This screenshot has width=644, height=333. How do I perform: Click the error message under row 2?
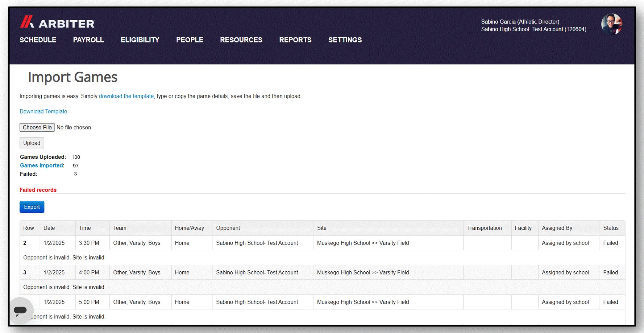pyautogui.click(x=64, y=257)
